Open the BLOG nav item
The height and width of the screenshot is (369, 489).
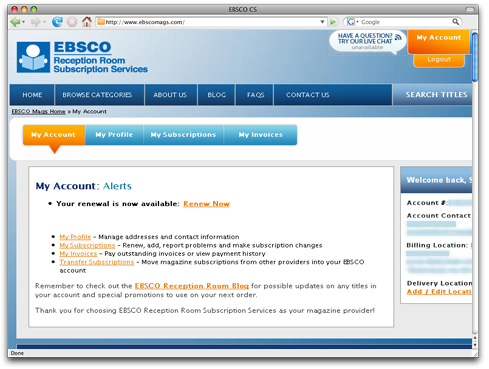(x=217, y=95)
